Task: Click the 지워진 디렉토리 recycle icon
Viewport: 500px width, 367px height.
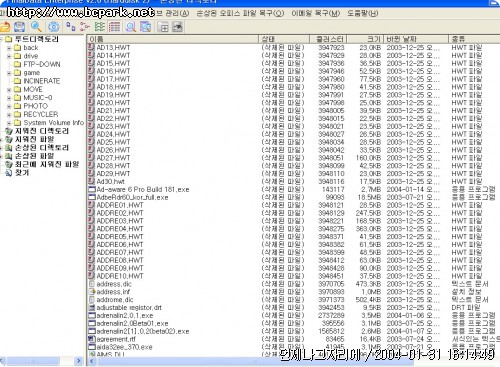Action: (9, 131)
